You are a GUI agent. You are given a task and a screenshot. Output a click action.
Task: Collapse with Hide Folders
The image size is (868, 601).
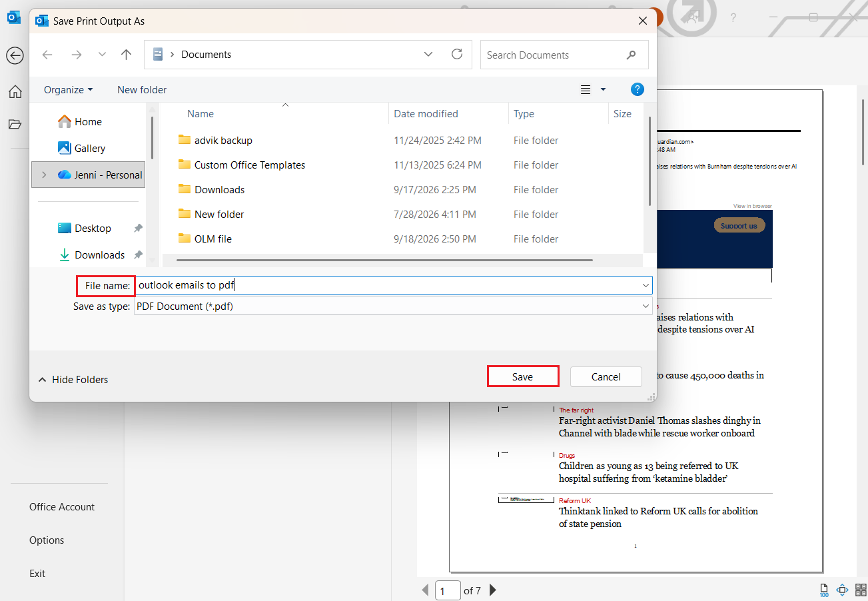(73, 379)
